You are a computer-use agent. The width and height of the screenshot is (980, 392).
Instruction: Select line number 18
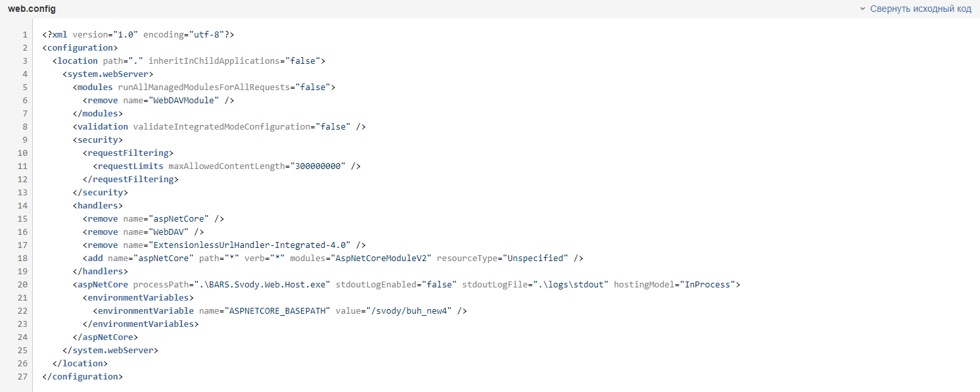[x=22, y=258]
